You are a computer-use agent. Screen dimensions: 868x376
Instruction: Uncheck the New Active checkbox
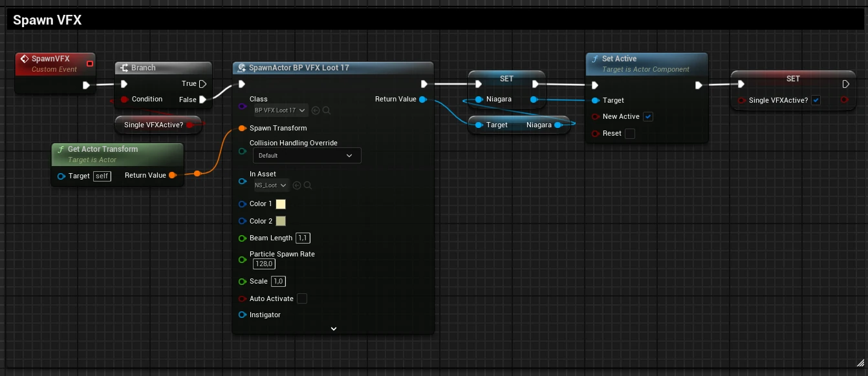click(648, 116)
